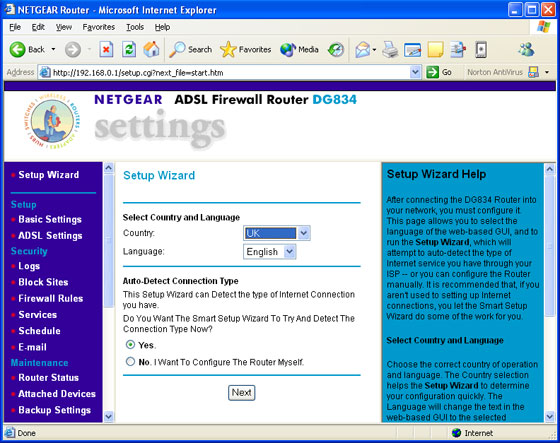560x443 pixels.
Task: Select the Yes radio button
Action: 130,345
